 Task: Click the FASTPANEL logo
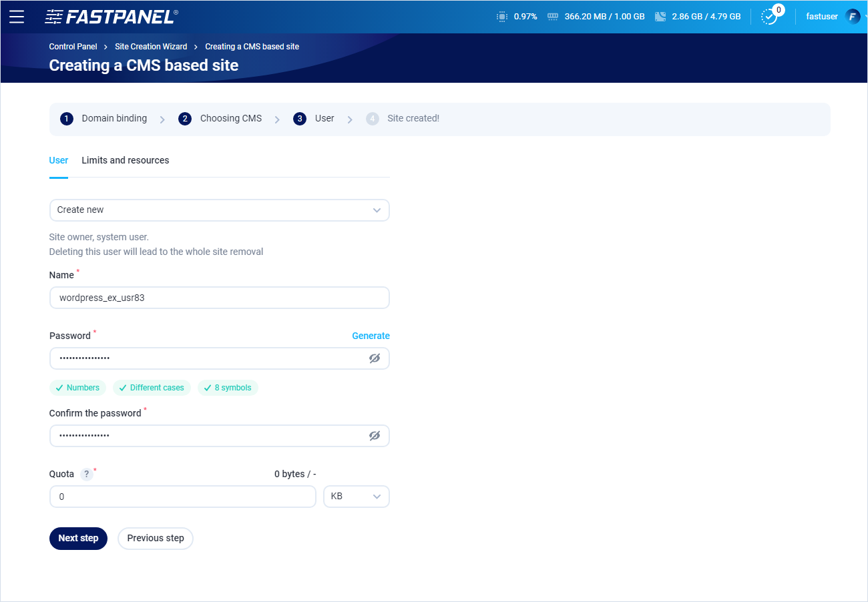(112, 17)
